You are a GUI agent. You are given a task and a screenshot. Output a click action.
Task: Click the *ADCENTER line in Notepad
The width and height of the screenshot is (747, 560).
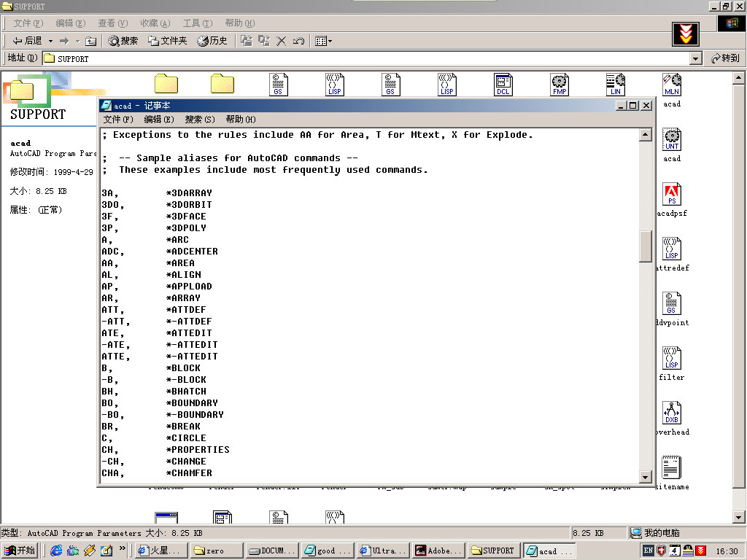[x=192, y=252]
